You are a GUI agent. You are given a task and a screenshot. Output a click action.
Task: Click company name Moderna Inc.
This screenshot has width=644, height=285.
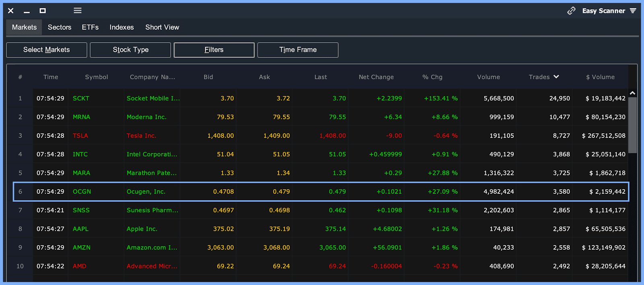coord(147,117)
